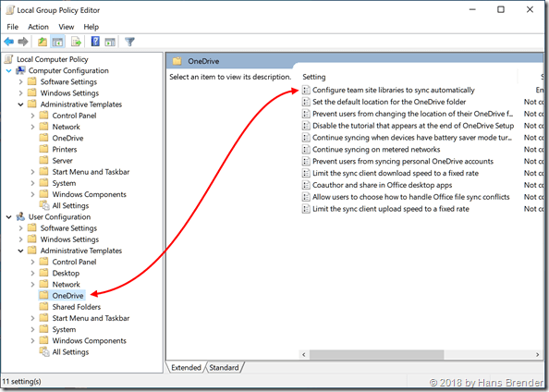The width and height of the screenshot is (549, 392).
Task: Select 'Disable the tutorial that appears' setting
Action: tap(413, 126)
